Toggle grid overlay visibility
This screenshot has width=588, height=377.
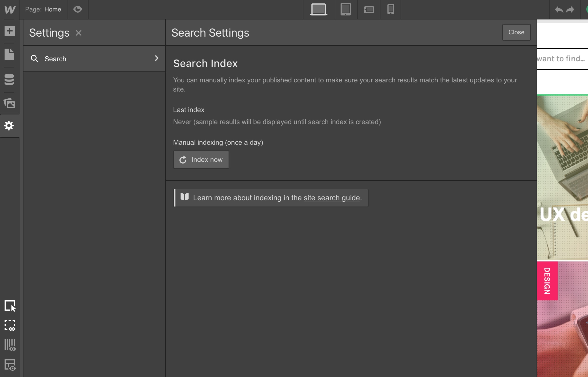click(10, 345)
